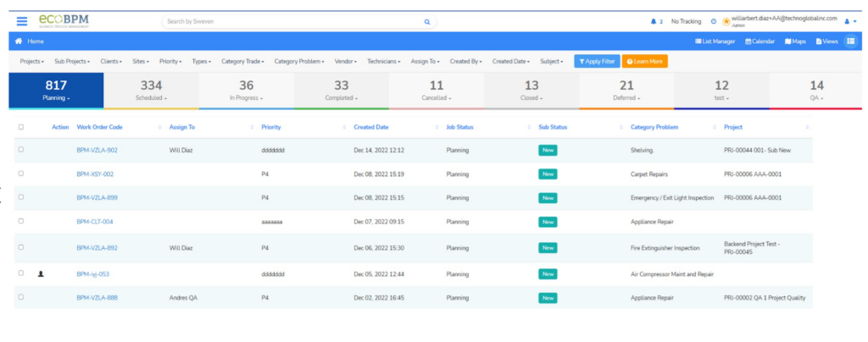Open work order BPM-VZLA-902
Image resolution: width=868 pixels, height=342 pixels.
[97, 151]
